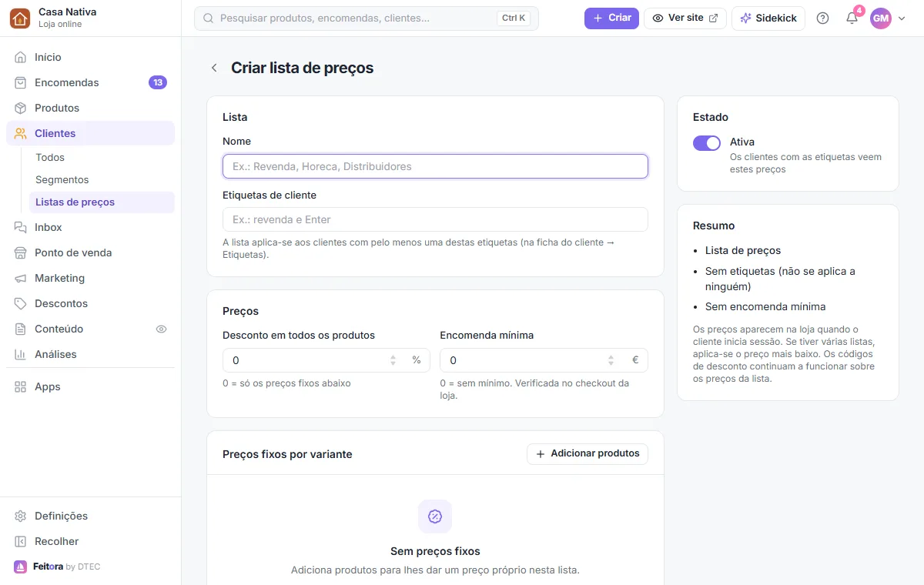Viewport: 924px width, 585px height.
Task: Adjust the discount percentage stepper arrows
Action: coord(393,360)
